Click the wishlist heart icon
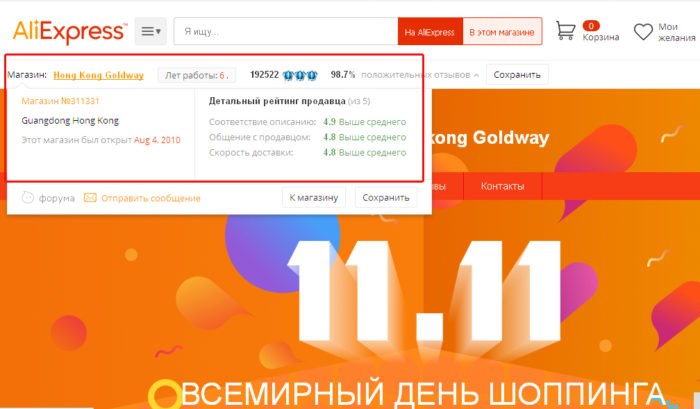 643,32
